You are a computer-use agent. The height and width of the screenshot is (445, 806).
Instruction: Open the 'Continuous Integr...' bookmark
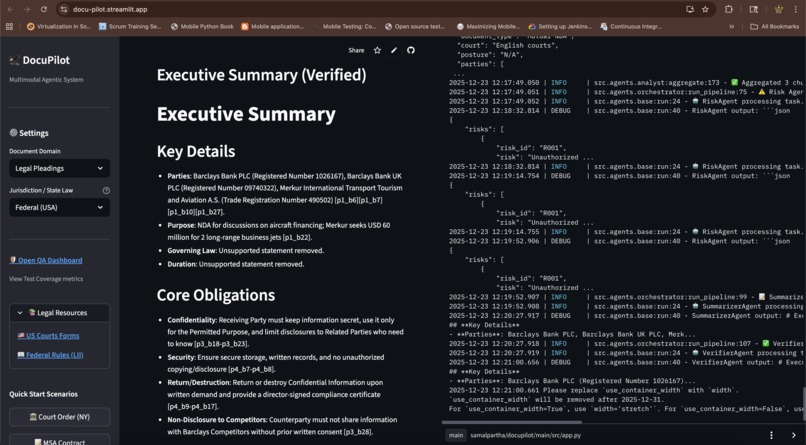pos(631,26)
